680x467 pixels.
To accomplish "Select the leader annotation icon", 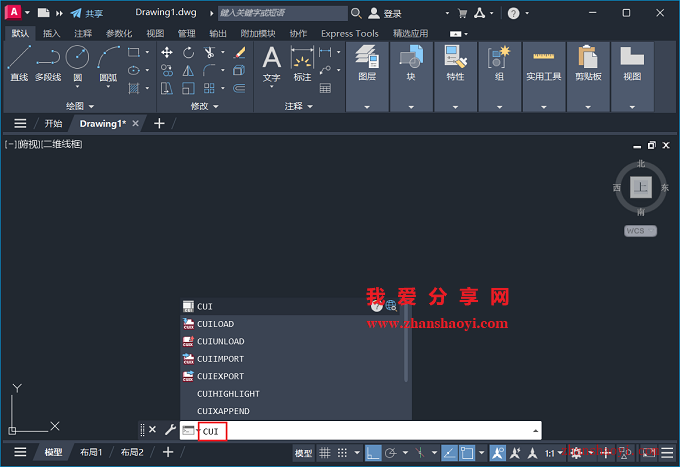I will point(325,70).
